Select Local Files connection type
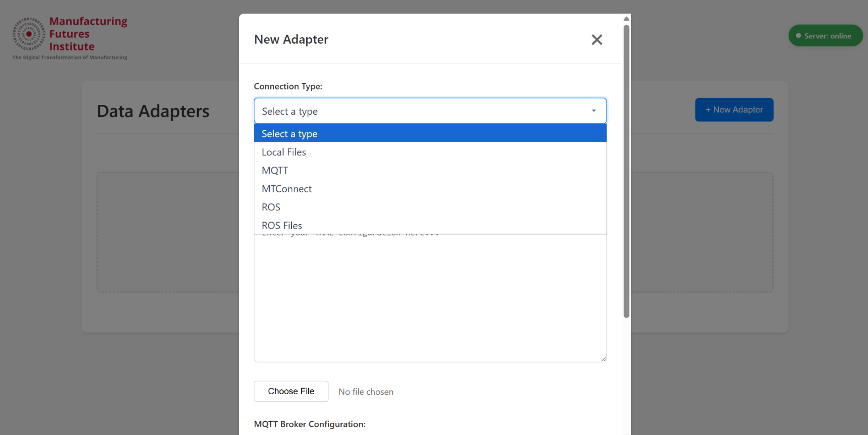 [x=430, y=152]
